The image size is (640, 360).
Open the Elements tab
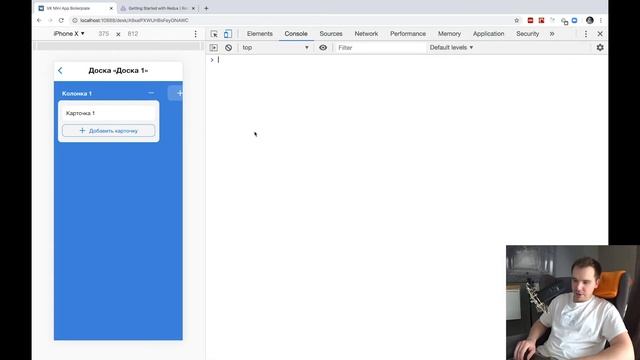pos(260,34)
